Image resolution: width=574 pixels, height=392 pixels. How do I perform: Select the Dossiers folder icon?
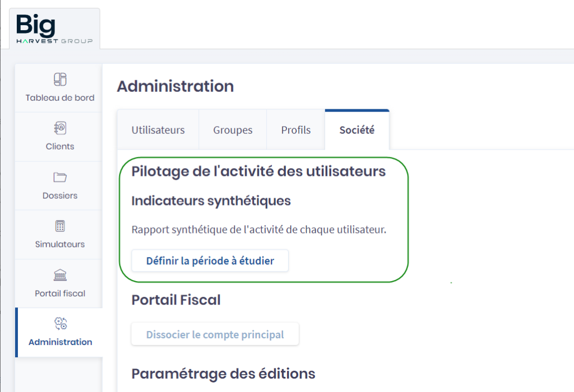pyautogui.click(x=60, y=178)
